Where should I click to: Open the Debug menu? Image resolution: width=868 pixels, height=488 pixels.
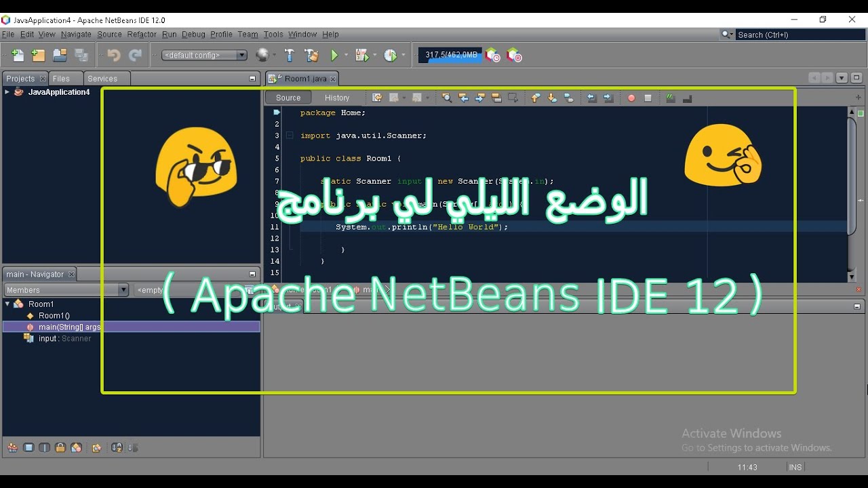[193, 35]
